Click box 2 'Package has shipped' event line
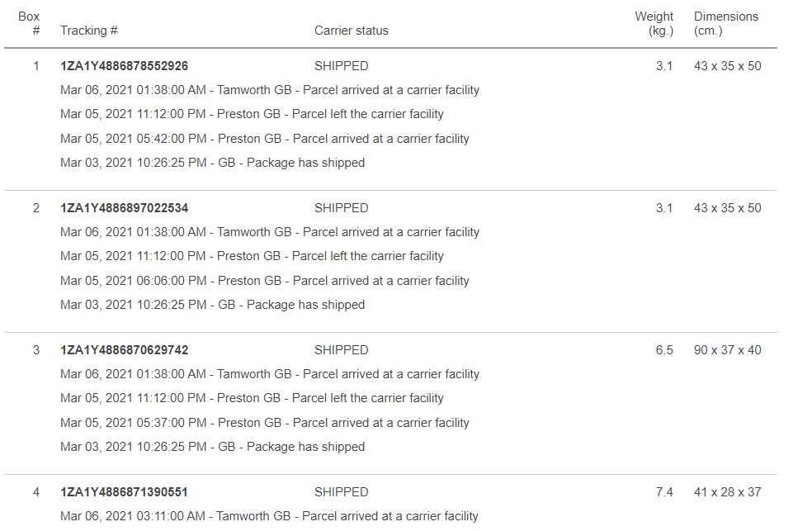Screen dimensions: 812x531 point(212,305)
